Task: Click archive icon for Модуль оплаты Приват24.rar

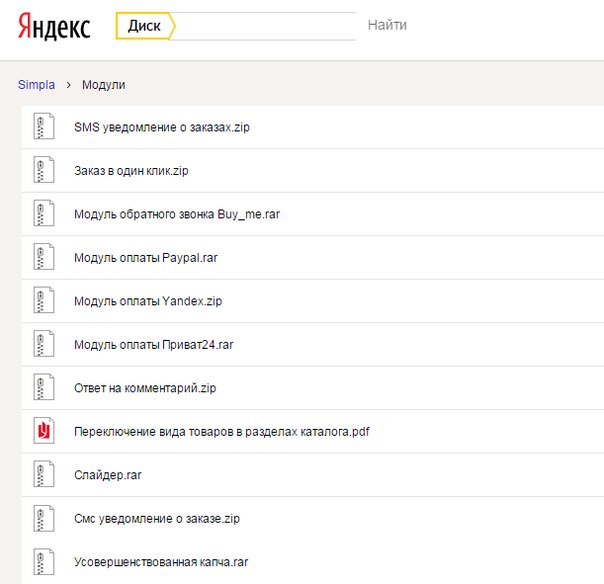Action: click(x=44, y=344)
